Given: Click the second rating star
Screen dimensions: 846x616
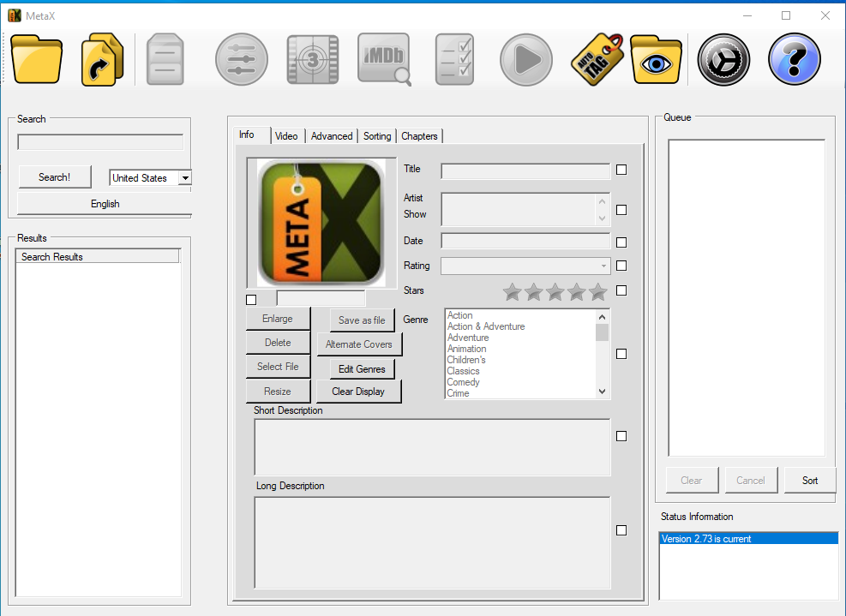Looking at the screenshot, I should coord(534,292).
